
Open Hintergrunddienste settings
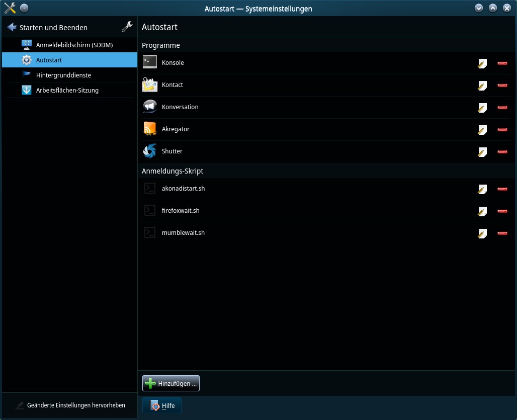(69, 75)
